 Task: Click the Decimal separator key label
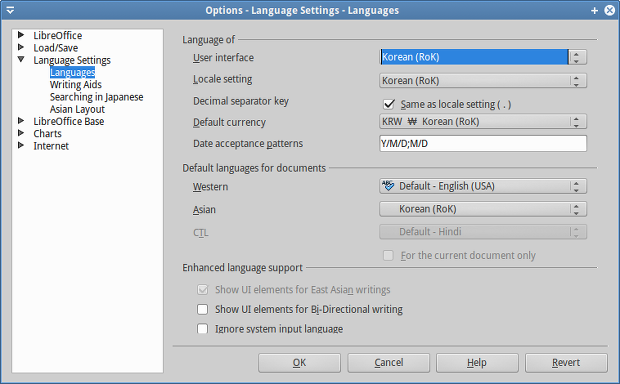tap(241, 101)
